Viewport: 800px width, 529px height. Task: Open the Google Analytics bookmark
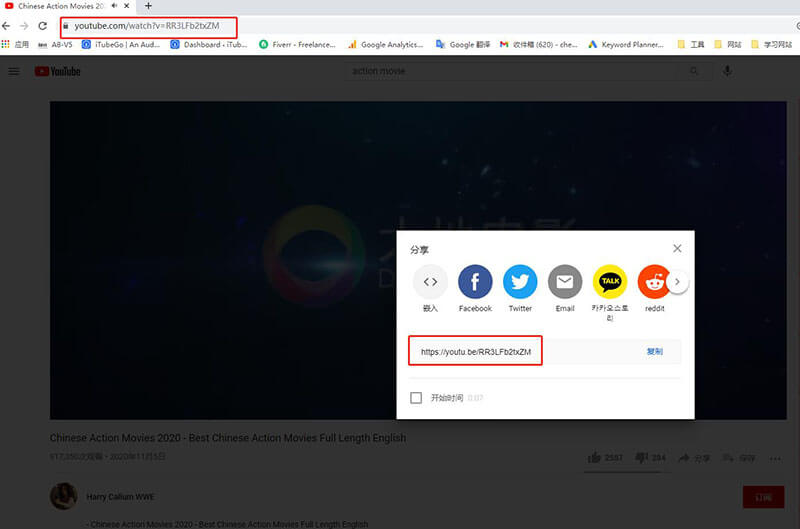pyautogui.click(x=386, y=44)
